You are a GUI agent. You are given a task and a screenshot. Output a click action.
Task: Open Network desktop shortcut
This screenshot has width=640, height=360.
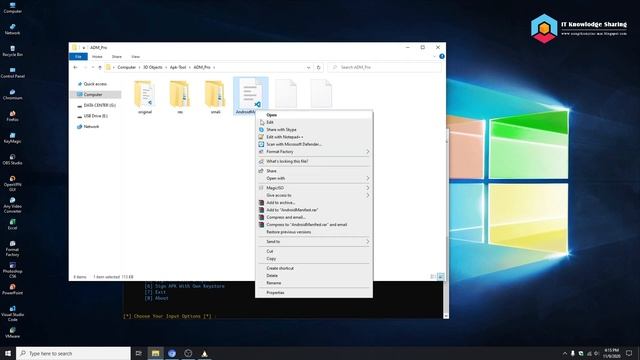13,29
